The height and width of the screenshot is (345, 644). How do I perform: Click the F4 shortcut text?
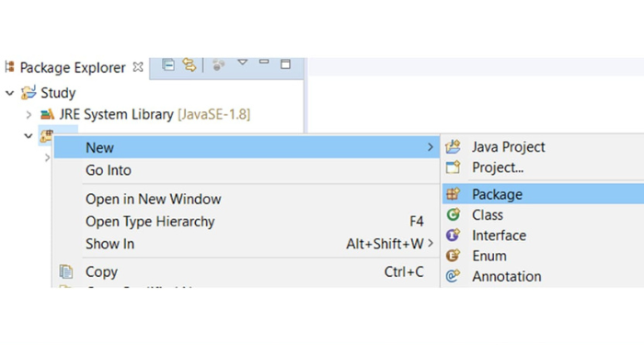tap(417, 222)
